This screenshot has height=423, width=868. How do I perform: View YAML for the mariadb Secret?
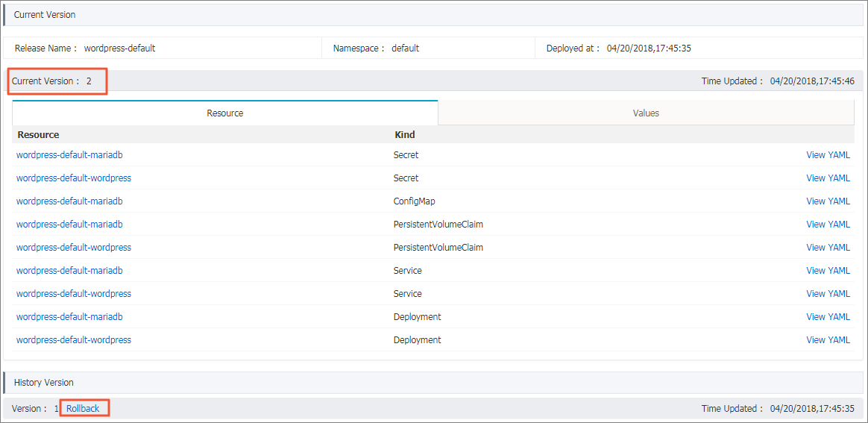pyautogui.click(x=828, y=155)
